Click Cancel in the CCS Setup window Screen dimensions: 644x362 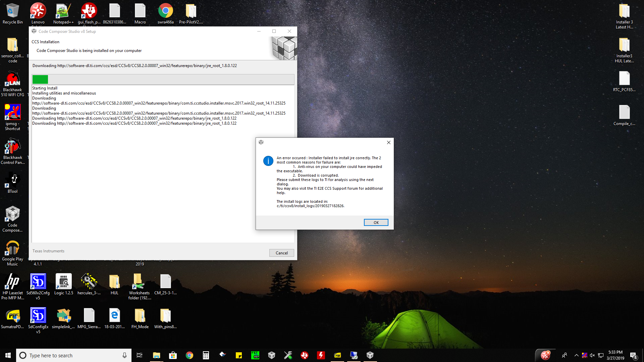click(281, 253)
